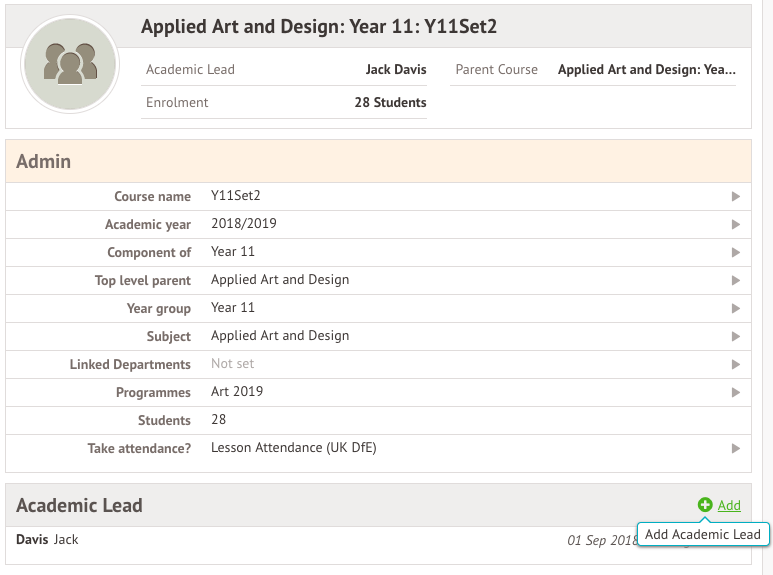The image size is (773, 575).
Task: Edit the Y11Set2 course name value
Action: tap(235, 196)
